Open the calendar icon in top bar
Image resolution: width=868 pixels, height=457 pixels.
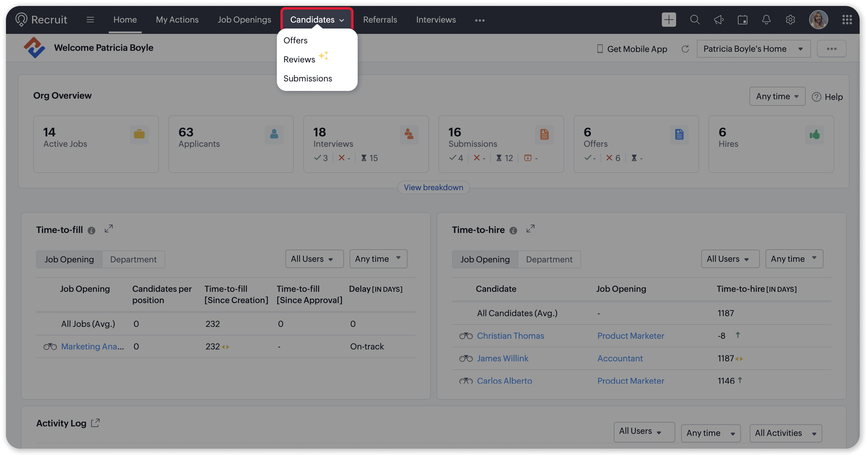pyautogui.click(x=742, y=20)
